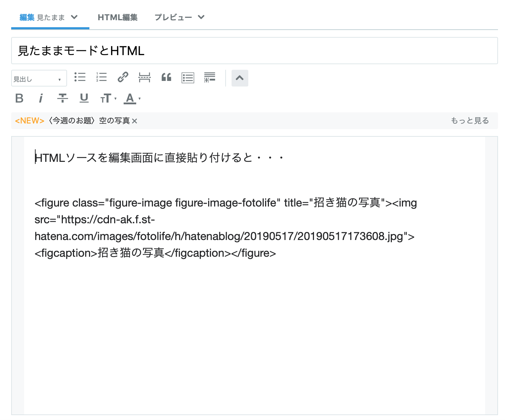The width and height of the screenshot is (505, 420).
Task: Collapse the formatting toolbar with chevron
Action: (x=240, y=78)
